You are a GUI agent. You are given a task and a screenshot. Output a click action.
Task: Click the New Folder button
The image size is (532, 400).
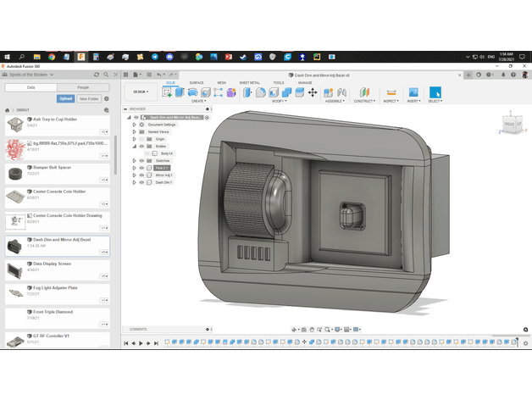[89, 98]
